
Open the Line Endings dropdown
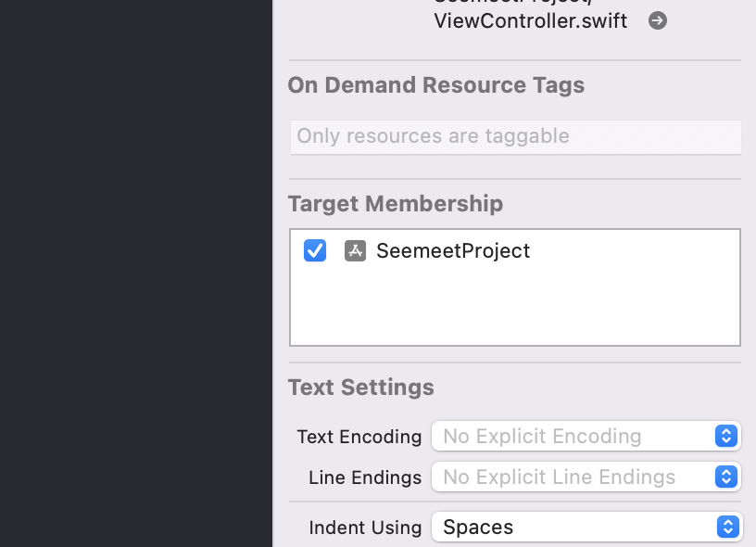pyautogui.click(x=586, y=477)
